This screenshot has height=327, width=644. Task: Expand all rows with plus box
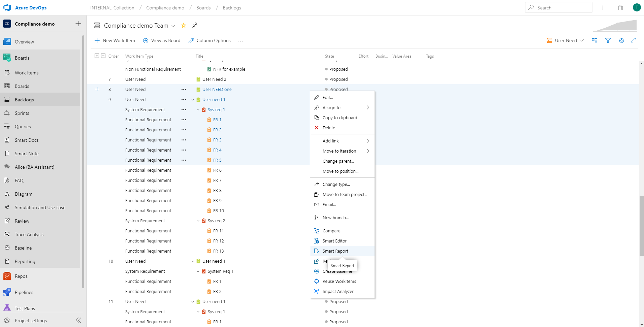[97, 56]
